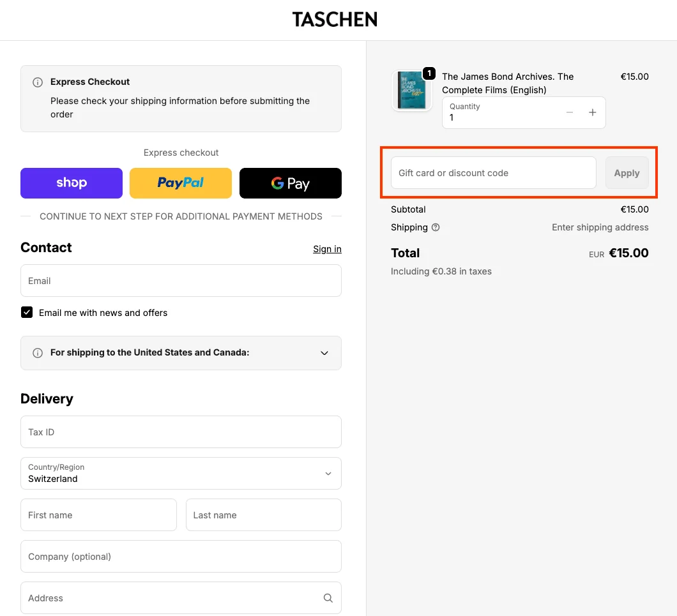Open the Country/Region dropdown
The width and height of the screenshot is (677, 616).
328,473
